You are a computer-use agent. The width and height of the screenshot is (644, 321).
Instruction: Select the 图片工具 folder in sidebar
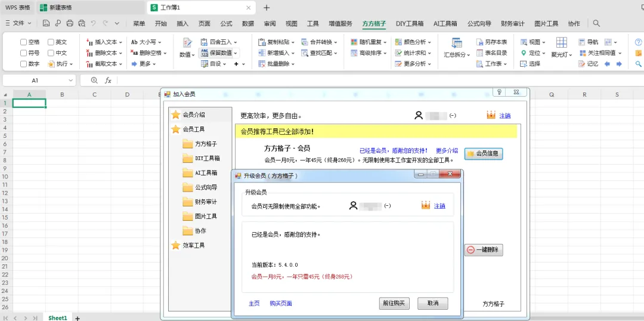tap(200, 216)
